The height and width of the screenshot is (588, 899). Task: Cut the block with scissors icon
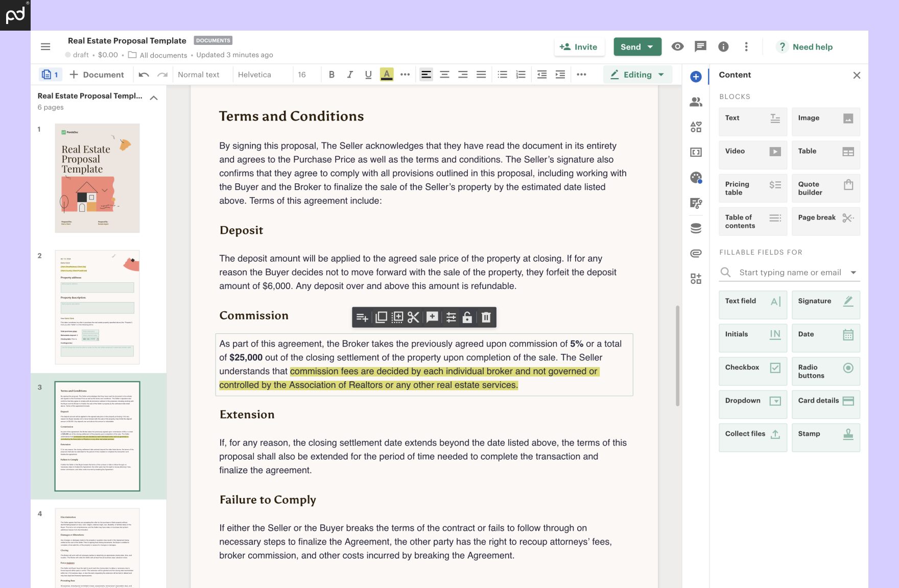[413, 317]
